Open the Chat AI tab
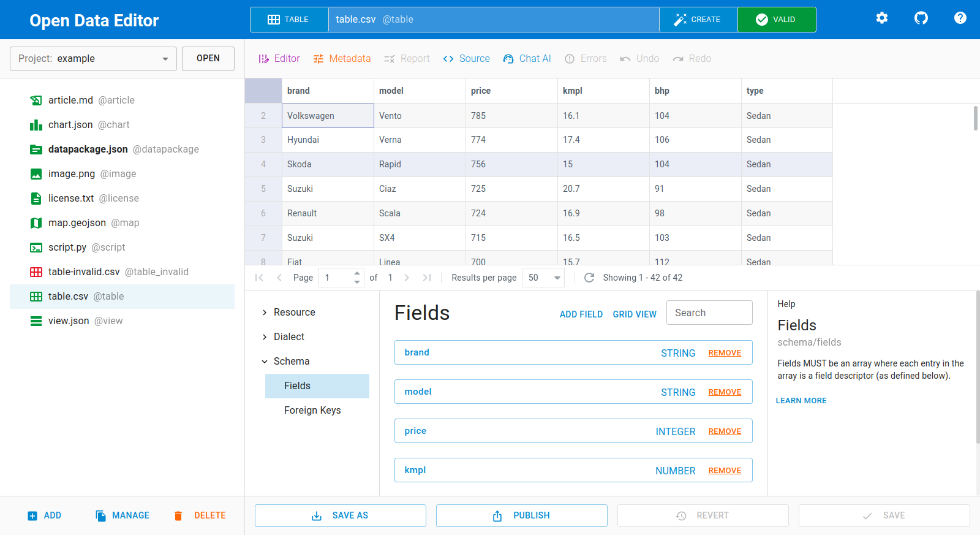The height and width of the screenshot is (535, 980). click(x=527, y=59)
